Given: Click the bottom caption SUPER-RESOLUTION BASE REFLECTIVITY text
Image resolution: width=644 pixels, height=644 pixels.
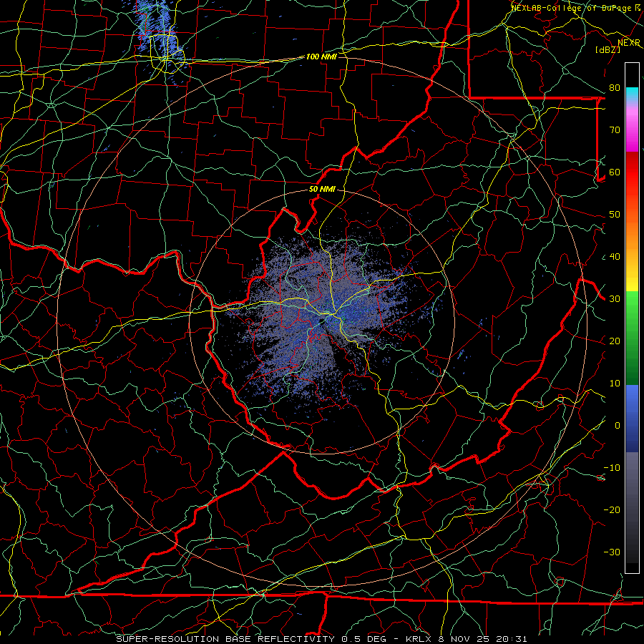Looking at the screenshot, I should click(225, 639).
